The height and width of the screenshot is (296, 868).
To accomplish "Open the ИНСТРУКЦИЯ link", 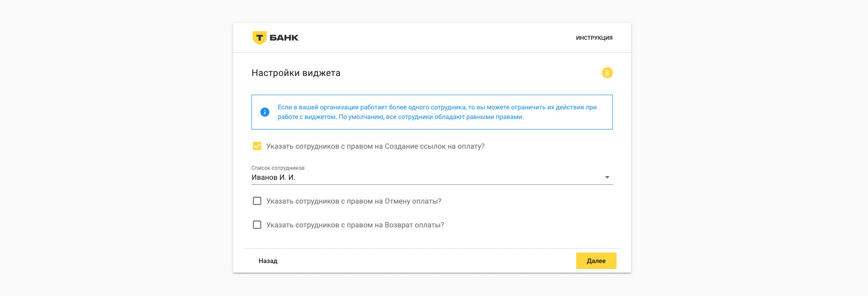I will coord(594,38).
